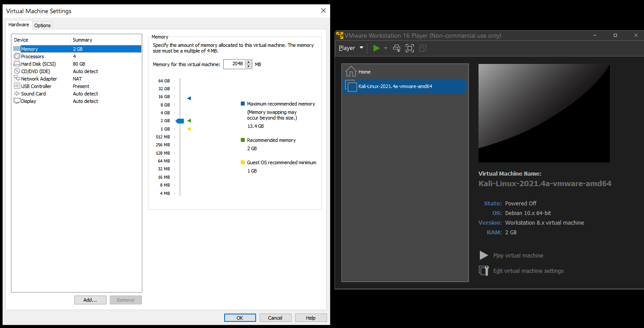Click the memory slider track at 512 MB
The image size is (644, 328).
click(180, 137)
